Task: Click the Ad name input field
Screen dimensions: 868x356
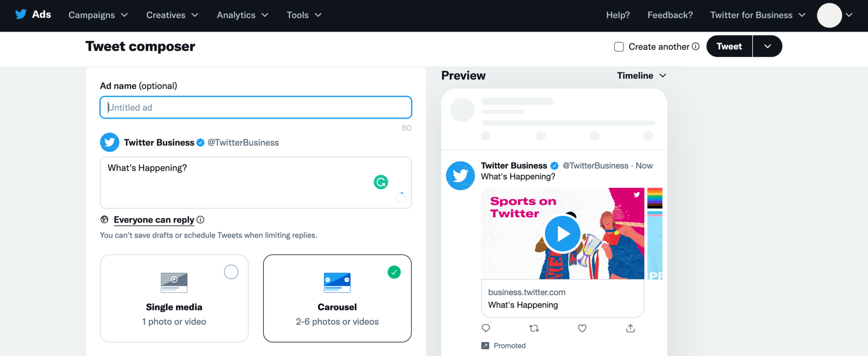Action: (256, 107)
